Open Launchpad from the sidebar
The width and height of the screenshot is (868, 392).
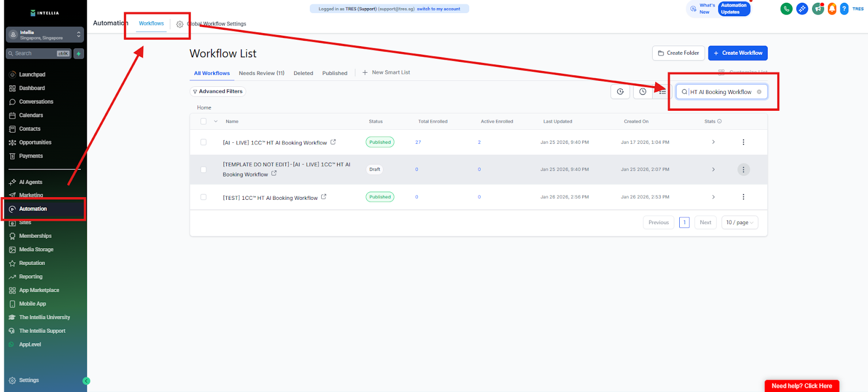[x=32, y=74]
